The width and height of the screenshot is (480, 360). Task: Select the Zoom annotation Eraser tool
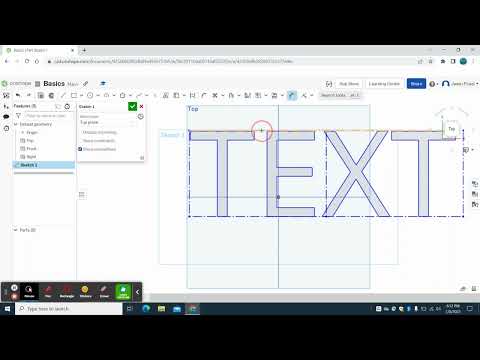[104, 291]
